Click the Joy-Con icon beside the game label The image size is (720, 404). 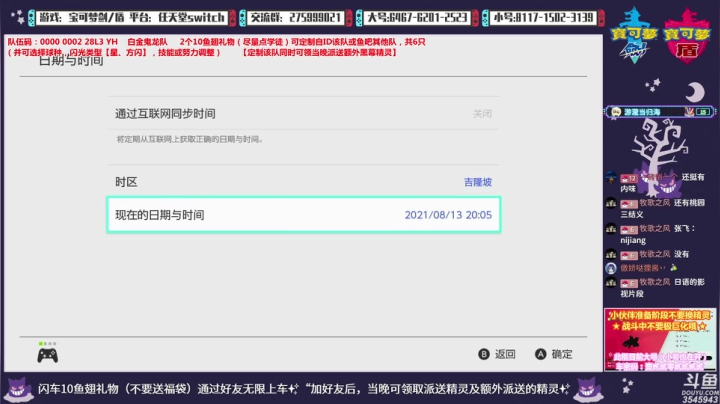(31, 18)
